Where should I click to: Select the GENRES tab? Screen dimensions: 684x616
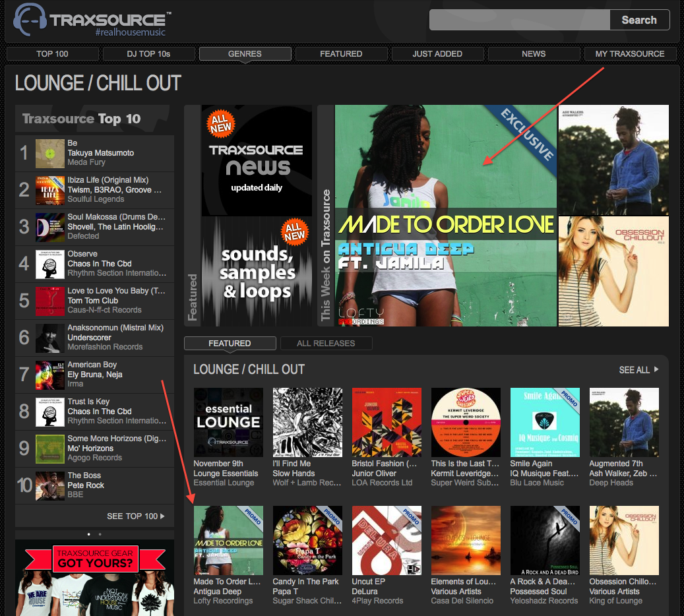tap(245, 53)
